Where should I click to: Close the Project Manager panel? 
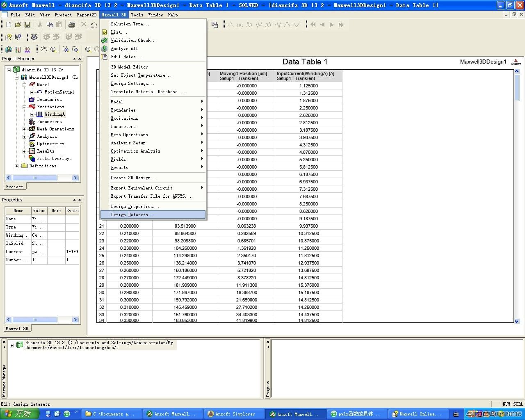coord(80,59)
